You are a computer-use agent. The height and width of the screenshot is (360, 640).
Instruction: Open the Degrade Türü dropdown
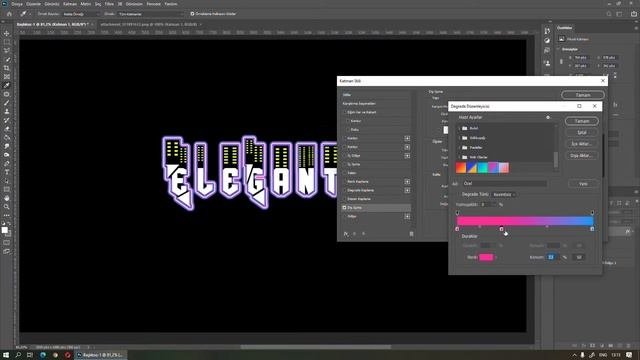504,195
